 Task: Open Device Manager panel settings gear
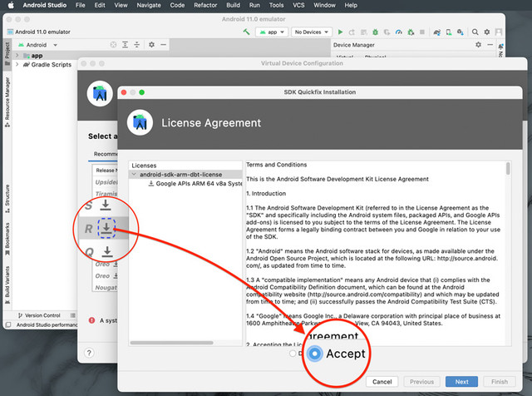pos(479,44)
